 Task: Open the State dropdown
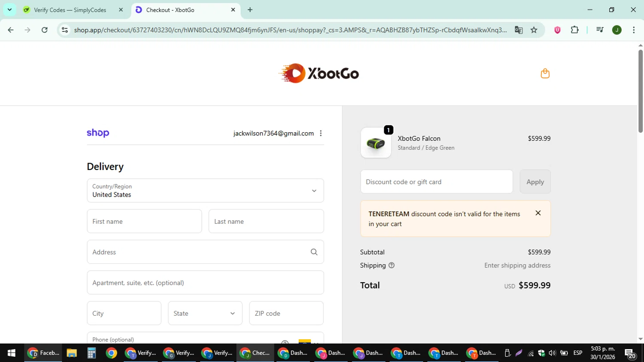click(205, 313)
